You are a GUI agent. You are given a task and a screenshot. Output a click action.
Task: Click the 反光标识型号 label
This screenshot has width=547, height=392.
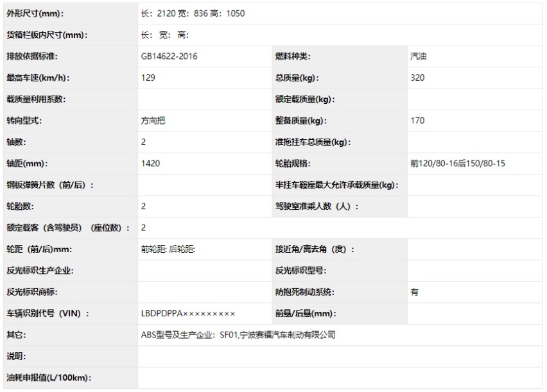pos(300,271)
